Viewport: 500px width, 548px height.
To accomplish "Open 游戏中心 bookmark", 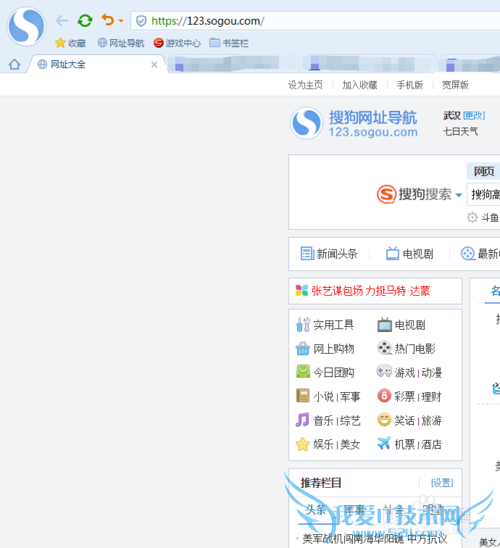I will pos(177,43).
